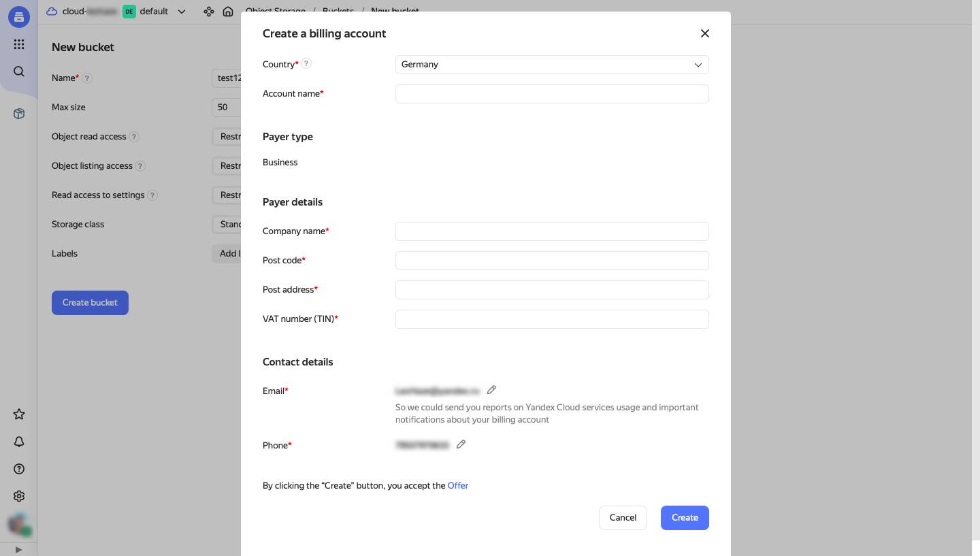
Task: Expand the default folder selector chevron
Action: [x=182, y=12]
